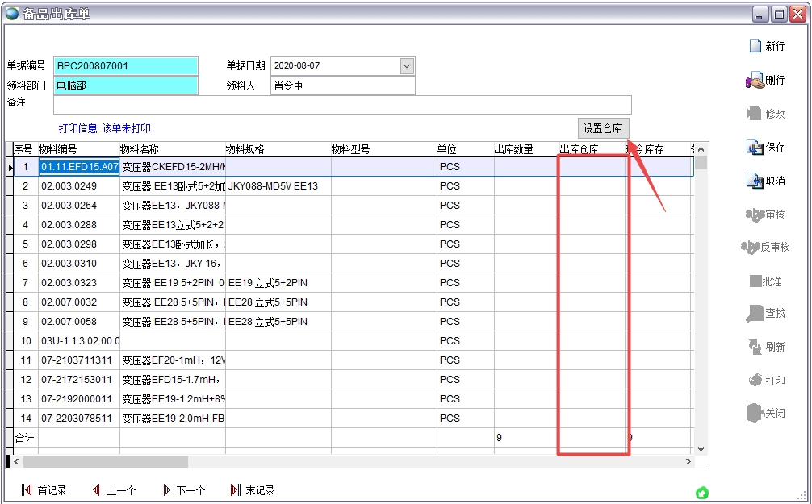This screenshot has width=812, height=504.
Task: Click the 单据编号 field BPC200807001
Action: pos(125,66)
